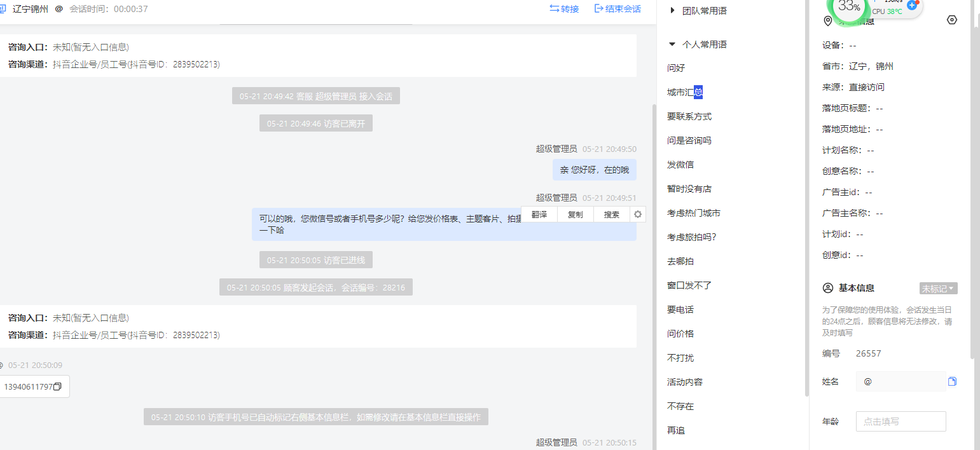The image size is (980, 450).
Task: Select the quick reply 再追
Action: click(676, 430)
